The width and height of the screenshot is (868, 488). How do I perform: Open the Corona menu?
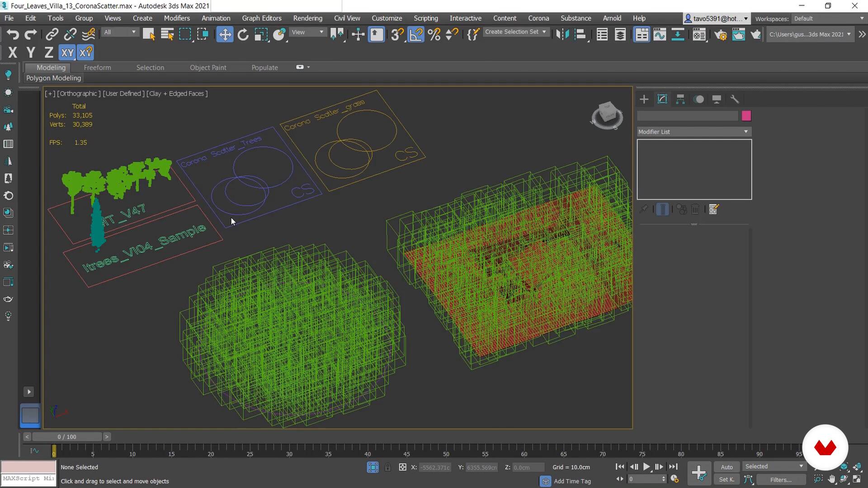(x=538, y=18)
